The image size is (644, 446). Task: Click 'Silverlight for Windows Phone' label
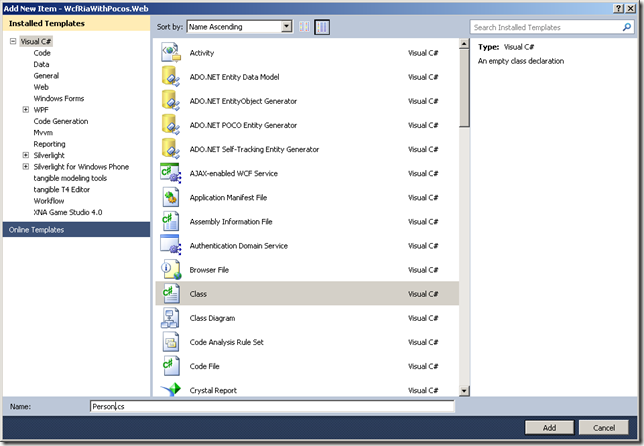(81, 167)
